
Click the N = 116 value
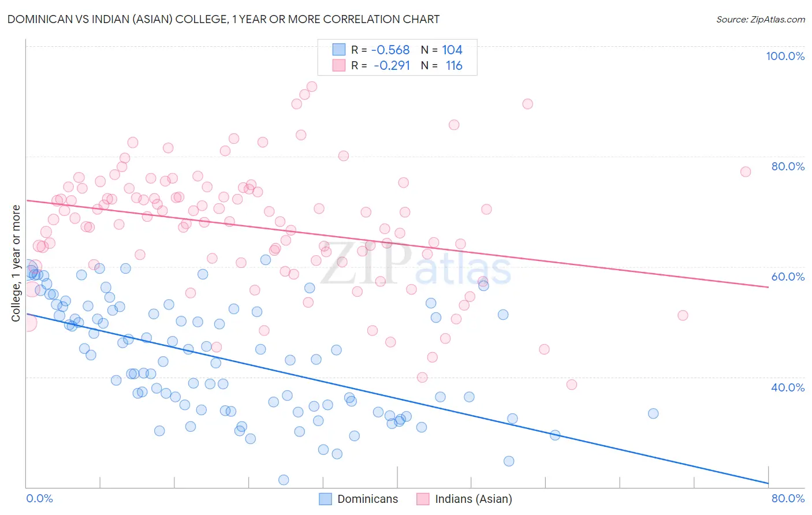[442, 65]
